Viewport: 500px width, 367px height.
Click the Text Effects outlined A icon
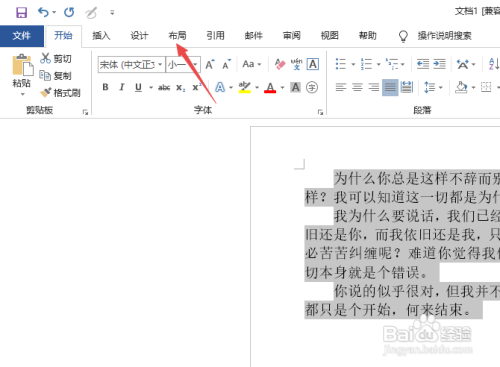tap(220, 87)
